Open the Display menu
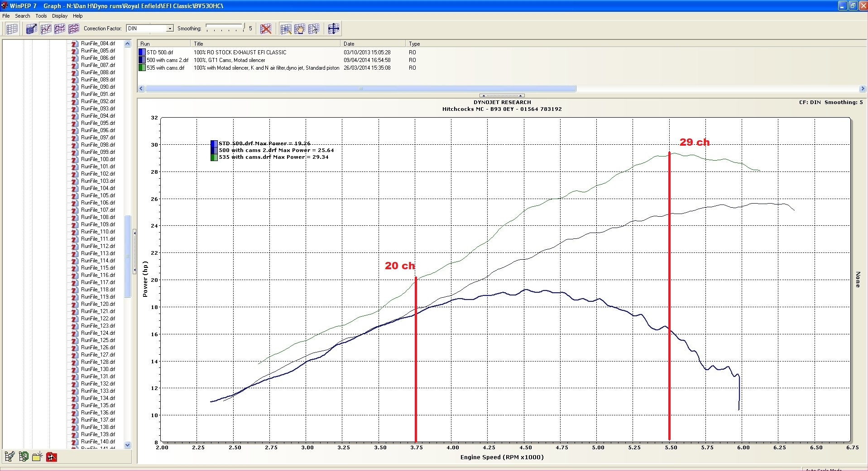The height and width of the screenshot is (471, 868). point(60,16)
